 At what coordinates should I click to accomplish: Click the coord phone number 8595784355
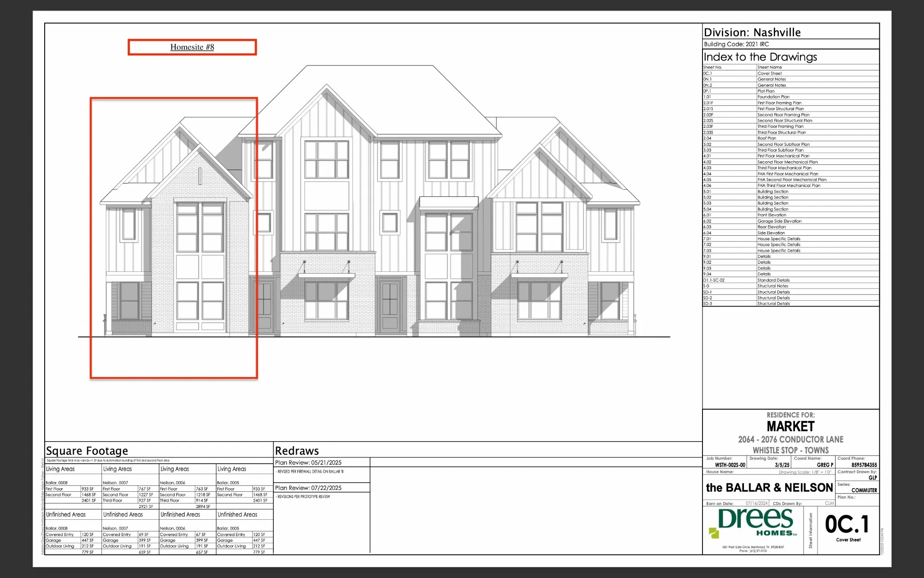point(864,465)
